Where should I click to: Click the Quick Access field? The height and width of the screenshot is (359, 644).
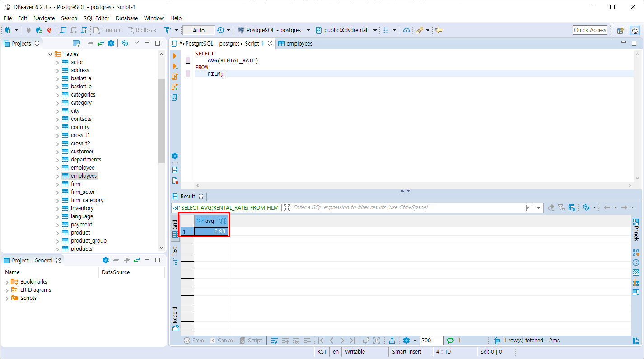(590, 30)
